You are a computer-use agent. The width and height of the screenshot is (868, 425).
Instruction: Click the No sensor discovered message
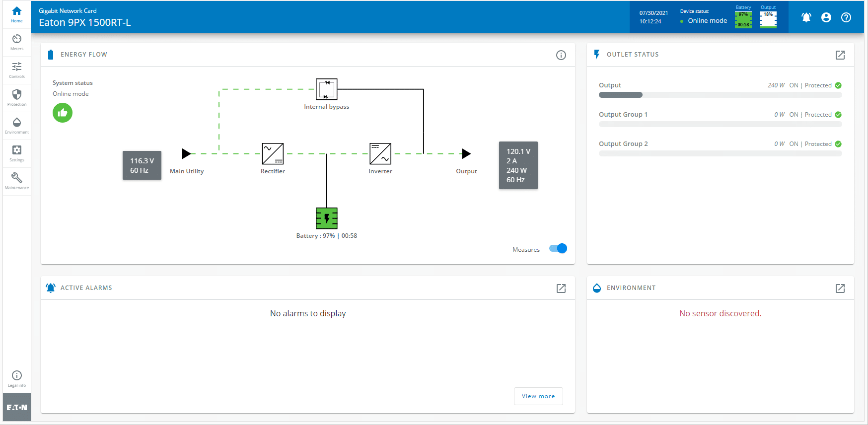click(x=720, y=313)
